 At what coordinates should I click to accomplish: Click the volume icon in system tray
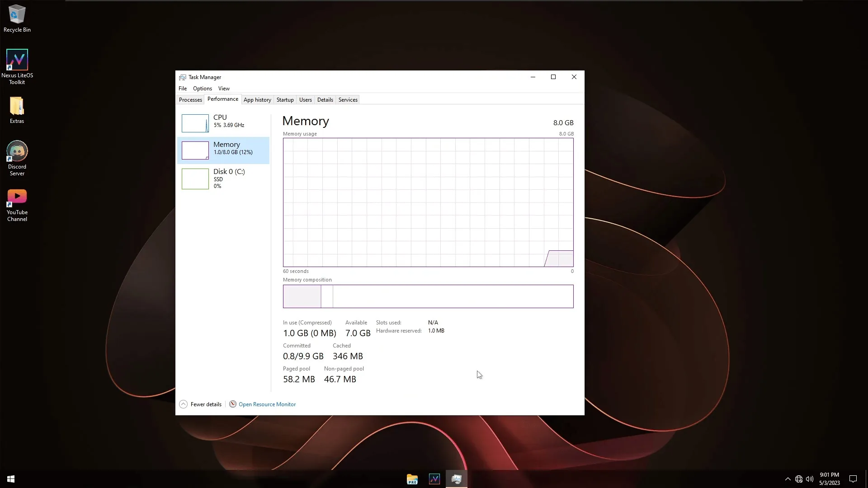pos(810,479)
